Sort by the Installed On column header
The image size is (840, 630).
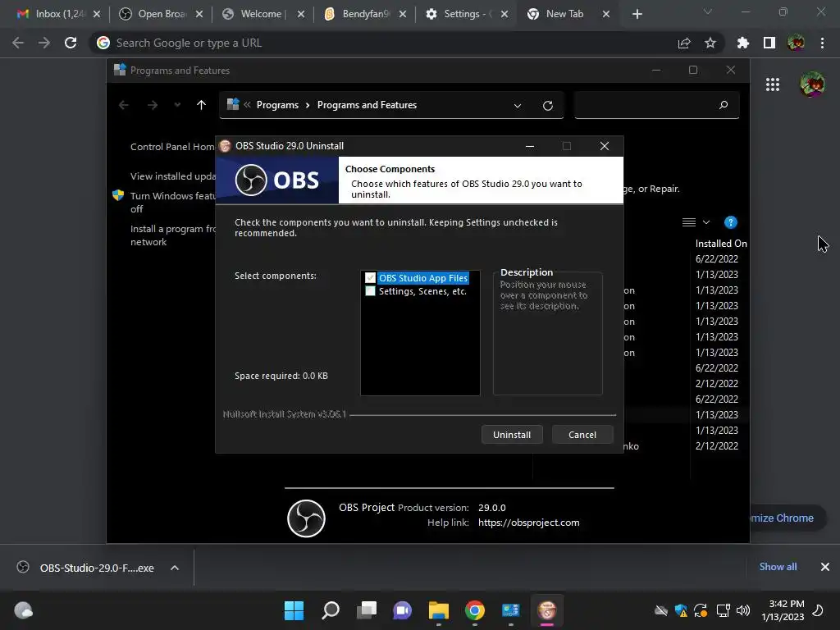(x=720, y=243)
